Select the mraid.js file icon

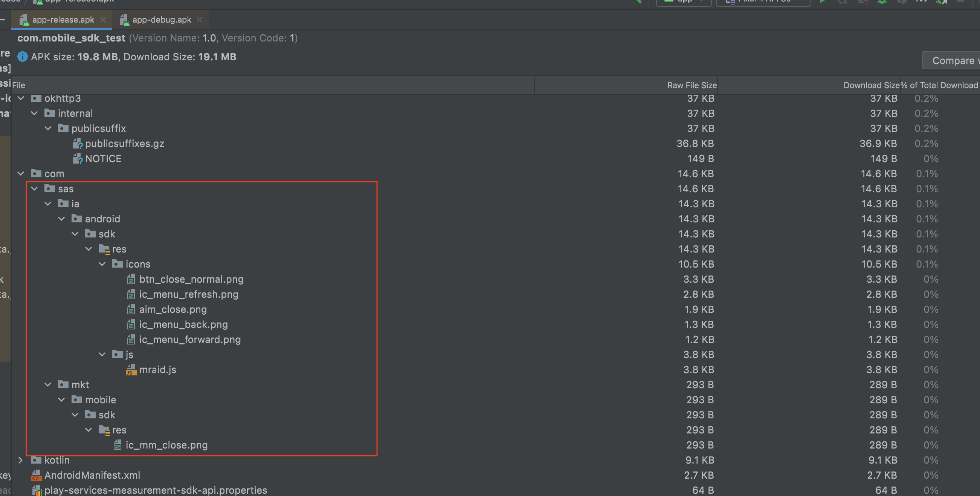pyautogui.click(x=131, y=370)
